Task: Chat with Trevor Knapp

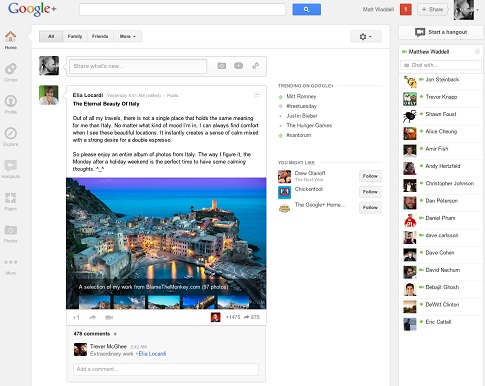Action: click(x=441, y=99)
